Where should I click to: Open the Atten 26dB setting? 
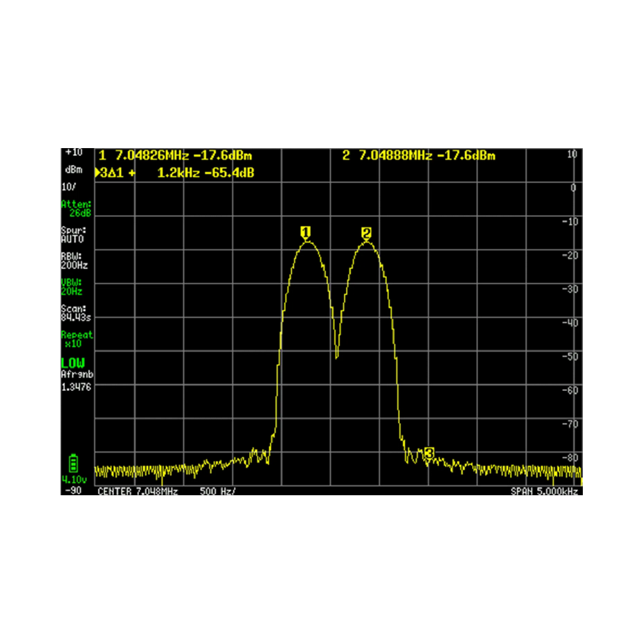[x=76, y=209]
